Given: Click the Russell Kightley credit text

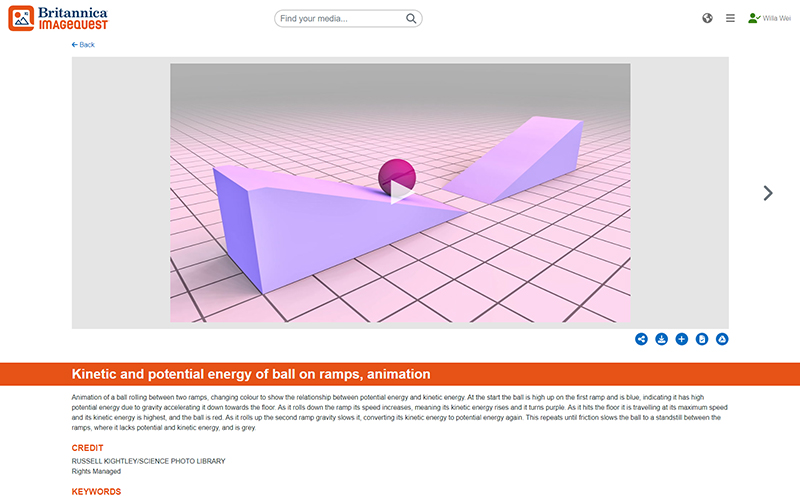Looking at the screenshot, I should click(x=148, y=461).
